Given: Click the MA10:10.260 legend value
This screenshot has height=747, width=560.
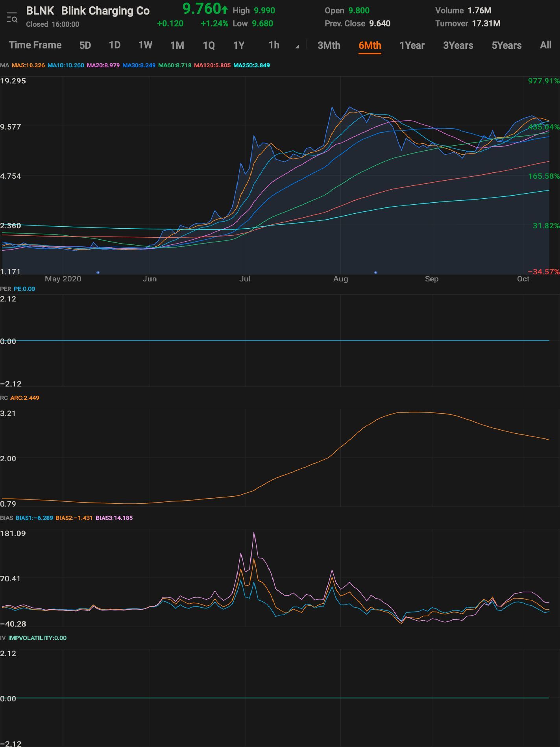Looking at the screenshot, I should [66, 65].
